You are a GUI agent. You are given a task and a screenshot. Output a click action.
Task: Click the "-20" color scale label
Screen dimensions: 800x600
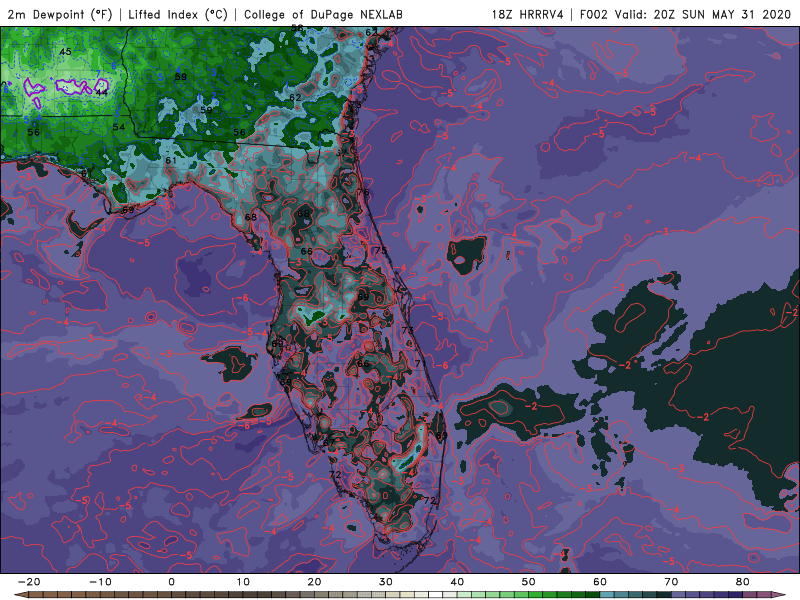29,582
